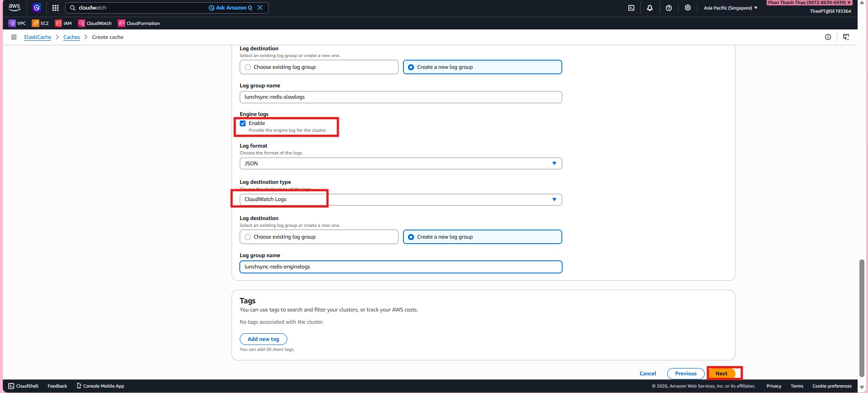Click the scrollbar down arrow
The height and width of the screenshot is (393, 868).
coord(862,387)
